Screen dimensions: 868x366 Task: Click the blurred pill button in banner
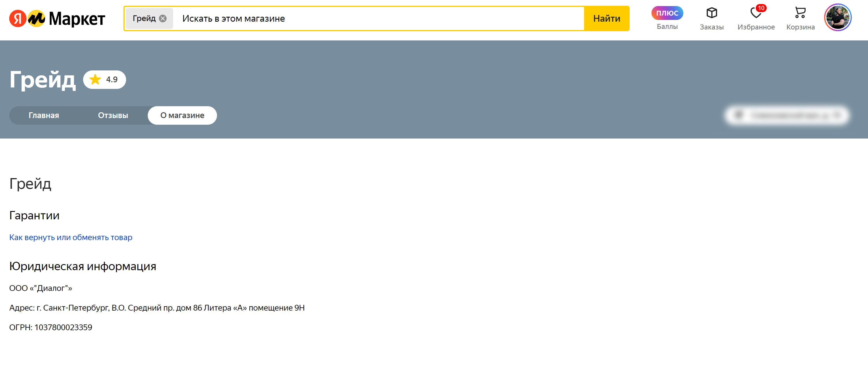787,115
